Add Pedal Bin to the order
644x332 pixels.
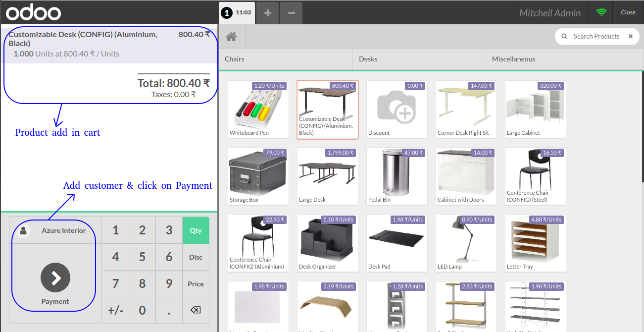(397, 176)
